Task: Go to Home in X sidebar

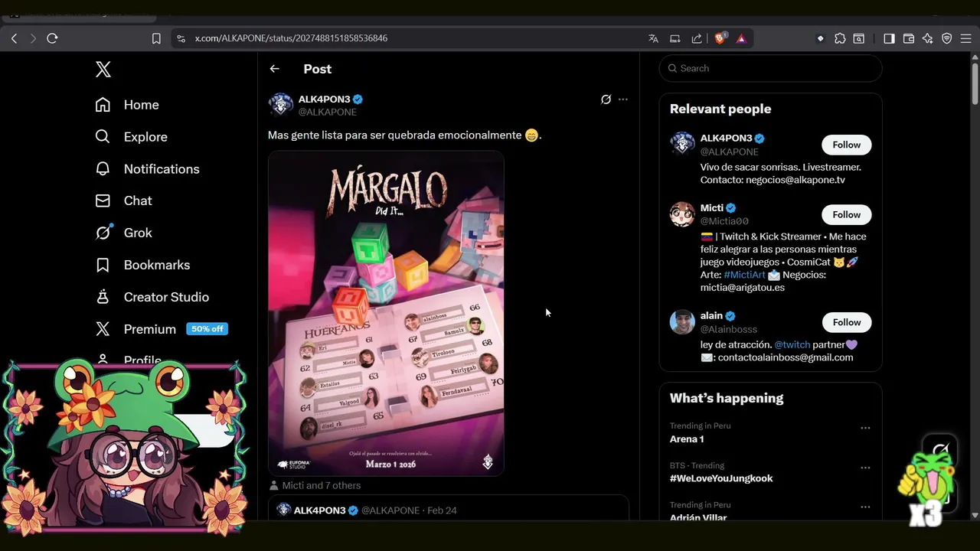Action: 127,105
